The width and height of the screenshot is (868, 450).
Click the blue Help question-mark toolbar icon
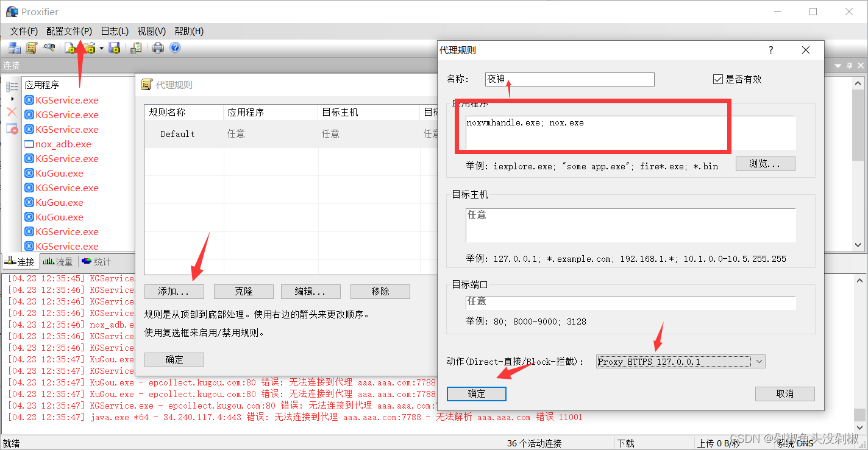coord(175,47)
